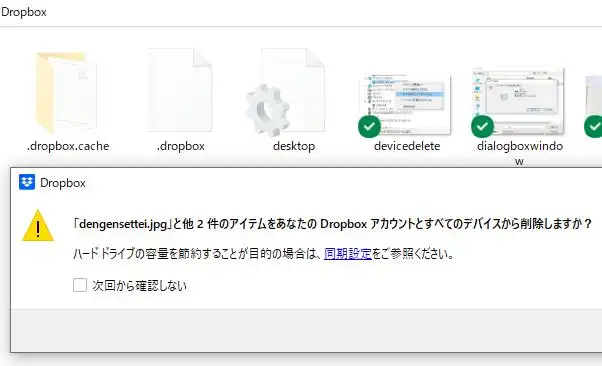Click the devicedelete file name label
The height and width of the screenshot is (366, 602).
(407, 146)
